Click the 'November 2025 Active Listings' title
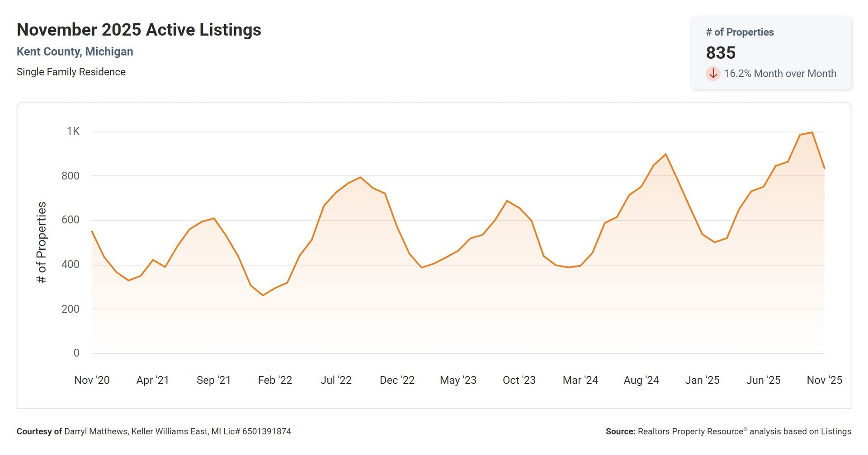Screen dimensions: 868x455 (139, 30)
